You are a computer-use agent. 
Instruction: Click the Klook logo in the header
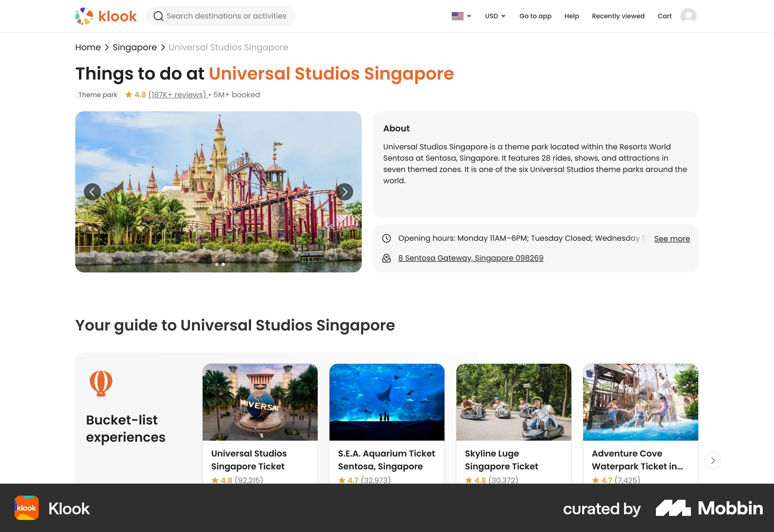[x=106, y=16]
